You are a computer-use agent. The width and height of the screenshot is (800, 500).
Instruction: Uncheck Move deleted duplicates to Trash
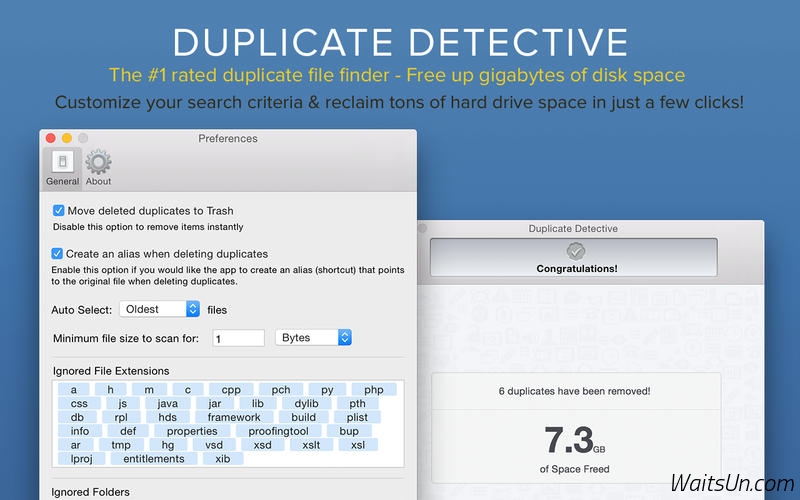(x=59, y=211)
